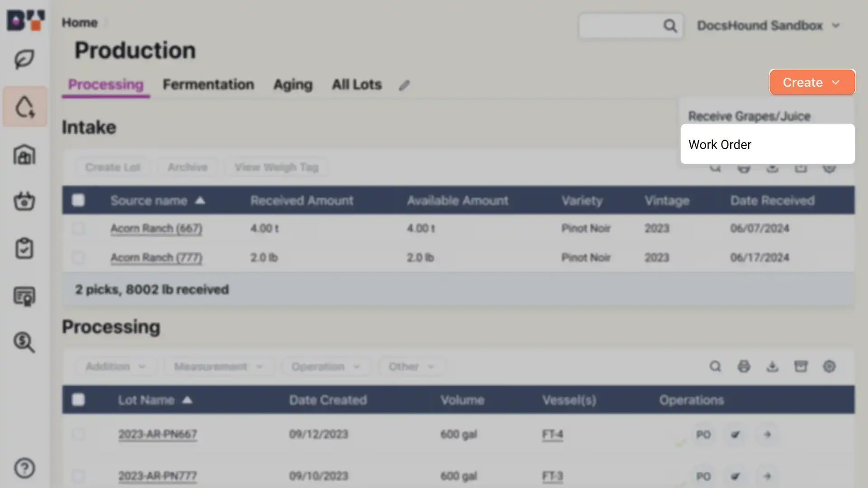The width and height of the screenshot is (868, 488).
Task: Select the report/table icon in sidebar
Action: [x=24, y=296]
